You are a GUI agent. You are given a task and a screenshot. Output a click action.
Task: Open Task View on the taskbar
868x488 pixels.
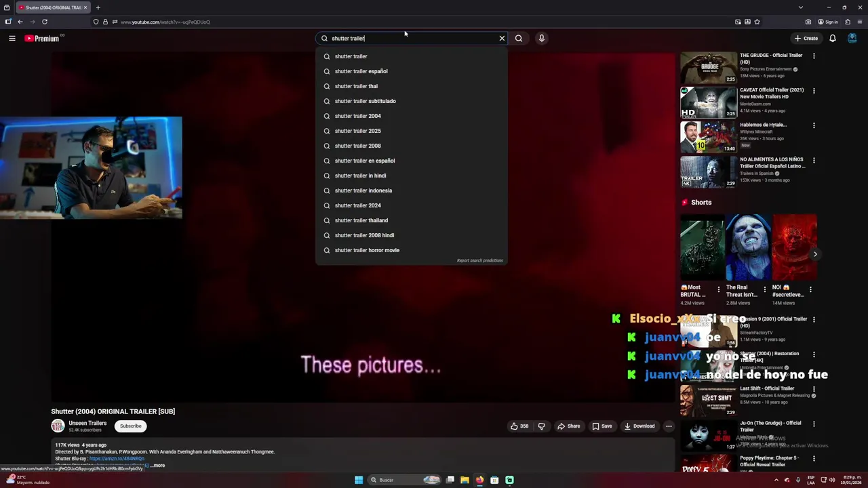(450, 480)
